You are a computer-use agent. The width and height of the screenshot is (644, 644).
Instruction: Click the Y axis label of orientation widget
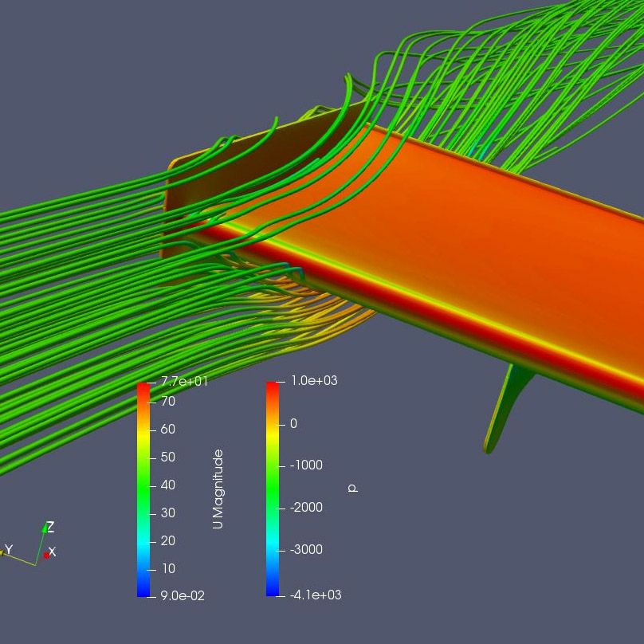click(x=8, y=549)
